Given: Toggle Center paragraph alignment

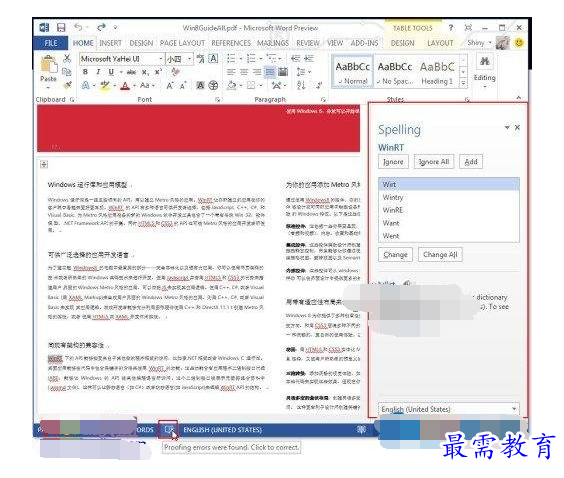Looking at the screenshot, I should 244,72.
